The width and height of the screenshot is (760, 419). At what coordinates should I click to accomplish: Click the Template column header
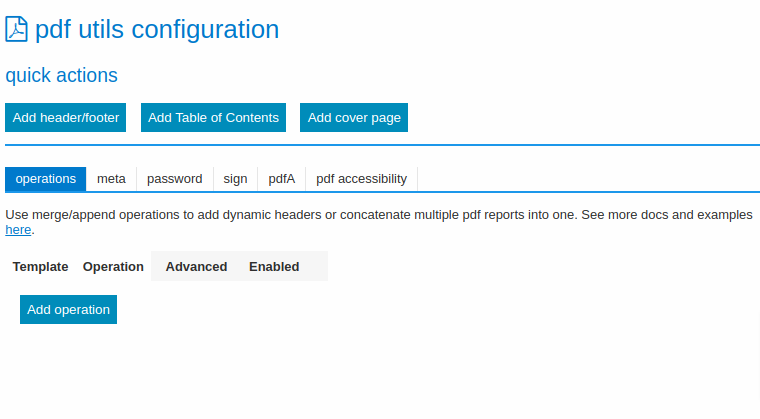coord(40,267)
